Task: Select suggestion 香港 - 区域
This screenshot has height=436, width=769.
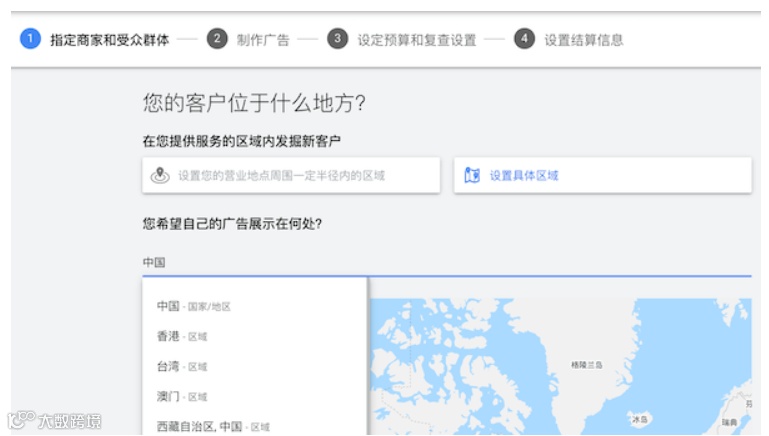Action: pyautogui.click(x=255, y=336)
